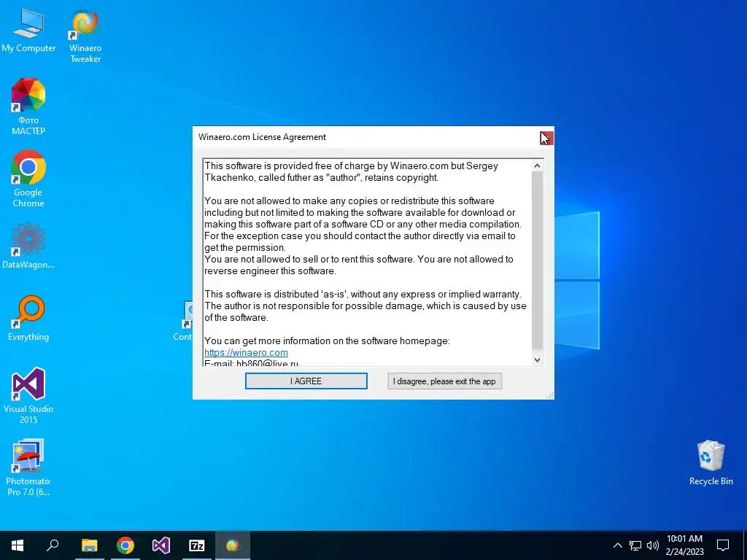Open the Action Center notifications icon
747x560 pixels.
[x=723, y=545]
